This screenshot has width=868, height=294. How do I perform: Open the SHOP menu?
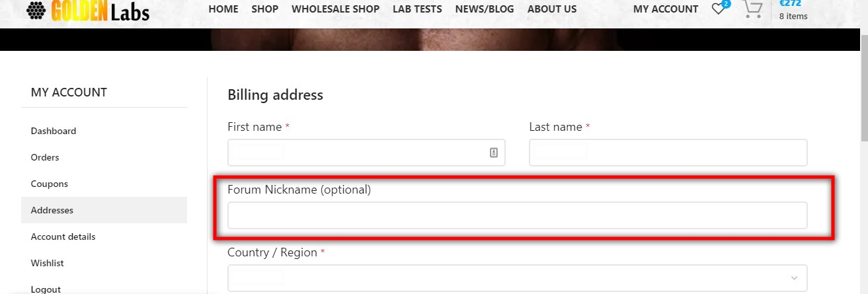[264, 9]
